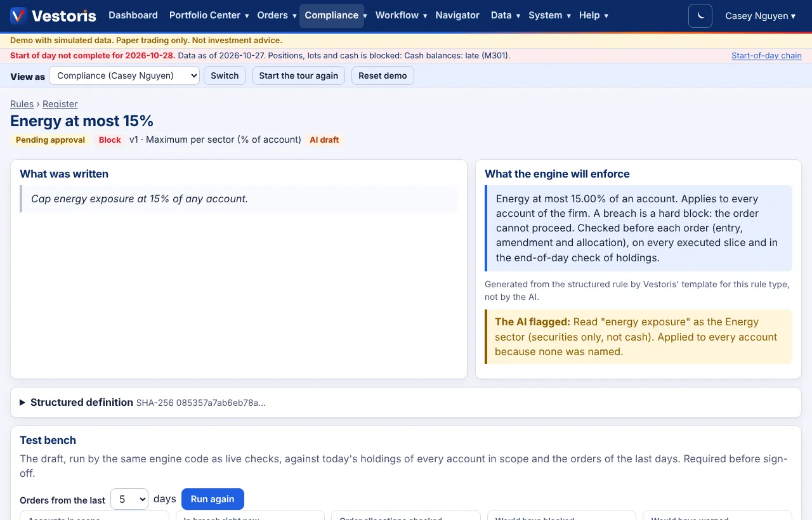
Task: Open the Data menu
Action: (505, 15)
